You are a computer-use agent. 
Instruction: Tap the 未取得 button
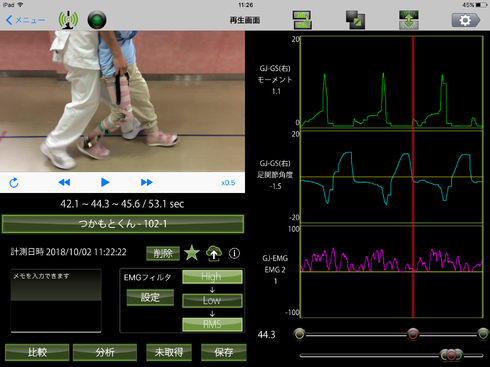click(x=169, y=352)
